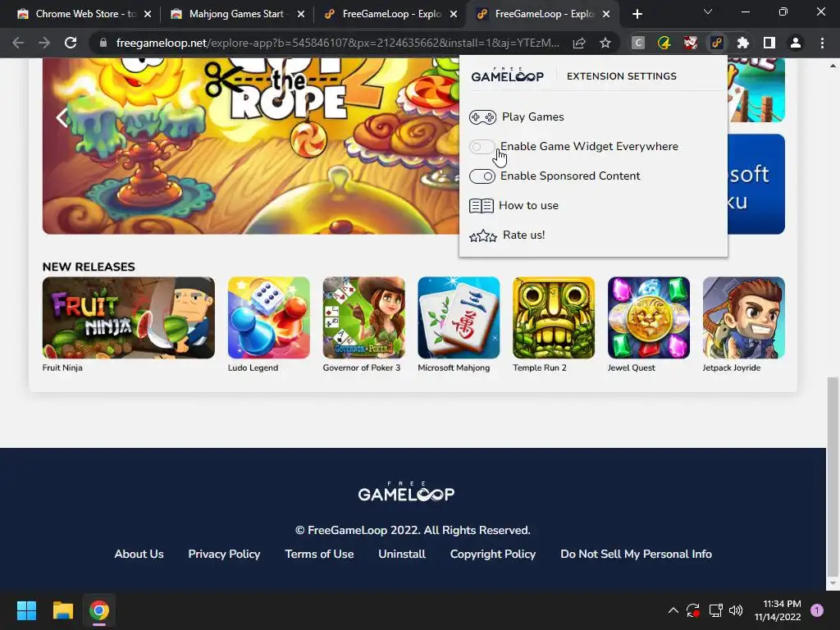840x630 pixels.
Task: Open Governor of Poker 3 thumbnail
Action: coord(363,317)
